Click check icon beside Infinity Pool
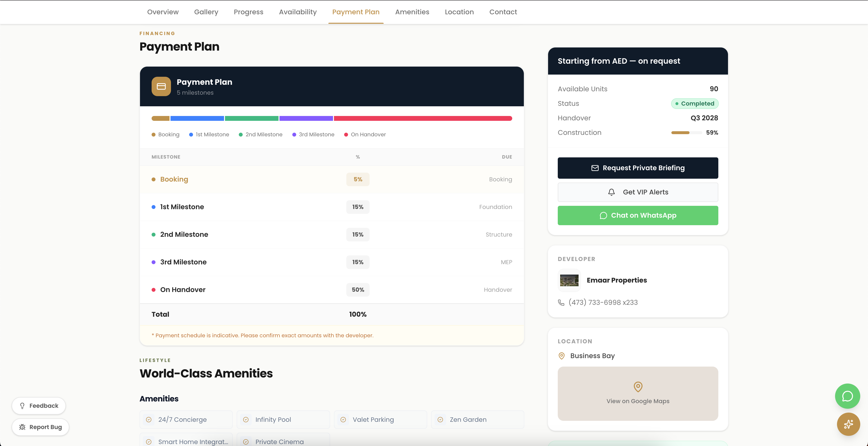The height and width of the screenshot is (446, 868). click(246, 420)
